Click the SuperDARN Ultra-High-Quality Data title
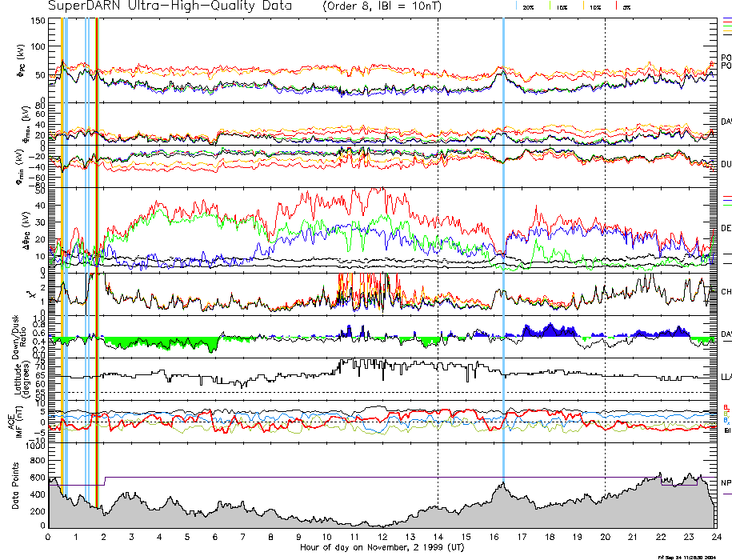 170,6
